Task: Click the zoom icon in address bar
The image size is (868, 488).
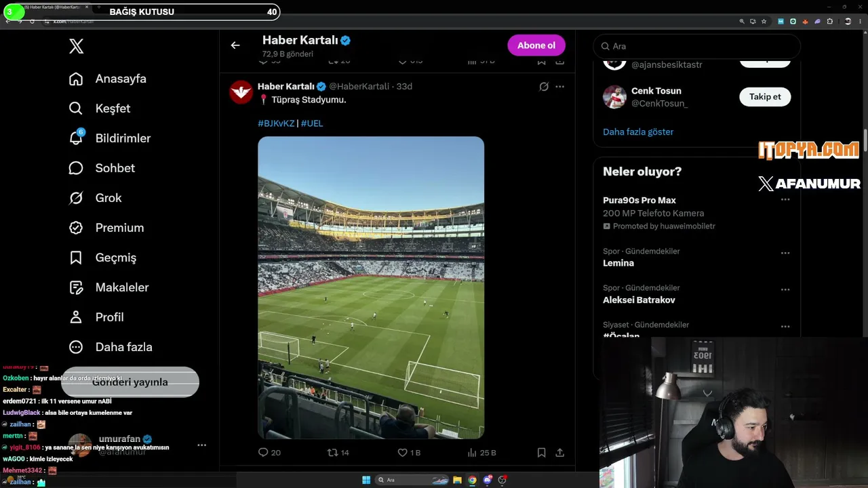Action: (742, 21)
